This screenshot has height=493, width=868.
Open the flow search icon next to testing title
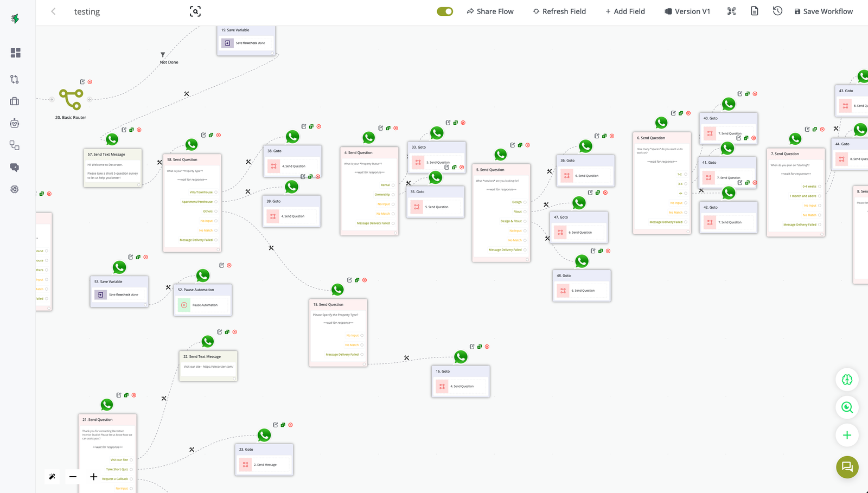pos(195,11)
